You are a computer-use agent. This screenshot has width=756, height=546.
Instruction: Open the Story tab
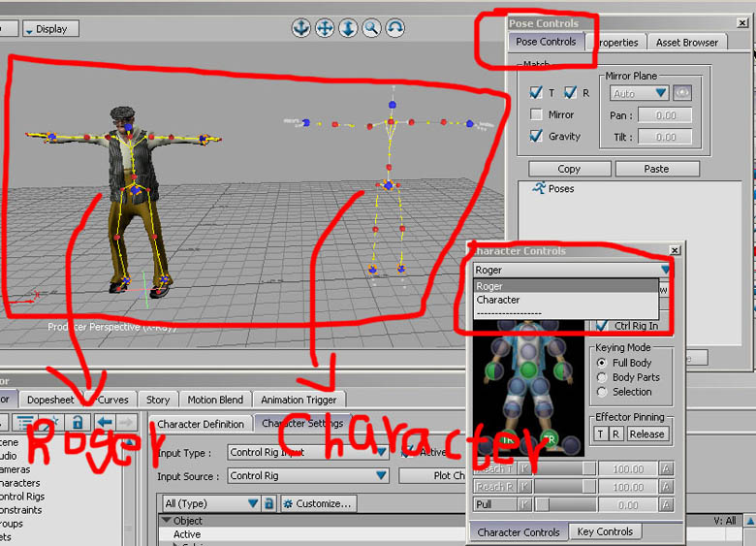pyautogui.click(x=158, y=400)
